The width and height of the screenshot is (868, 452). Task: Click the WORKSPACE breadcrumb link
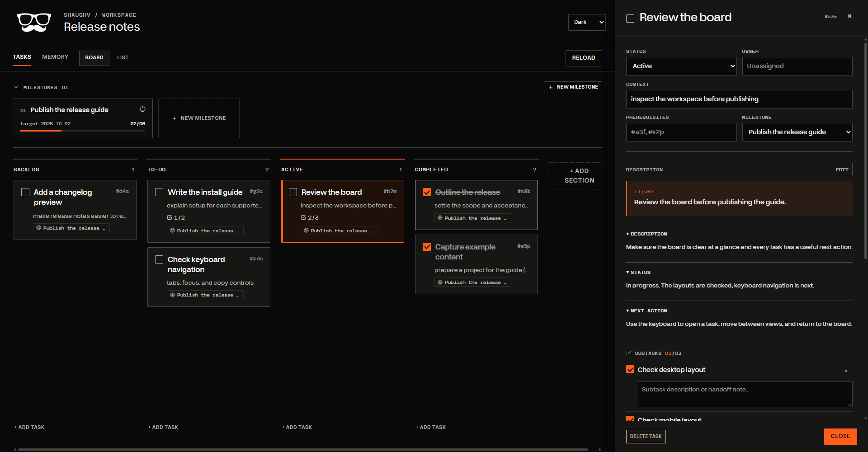(119, 15)
